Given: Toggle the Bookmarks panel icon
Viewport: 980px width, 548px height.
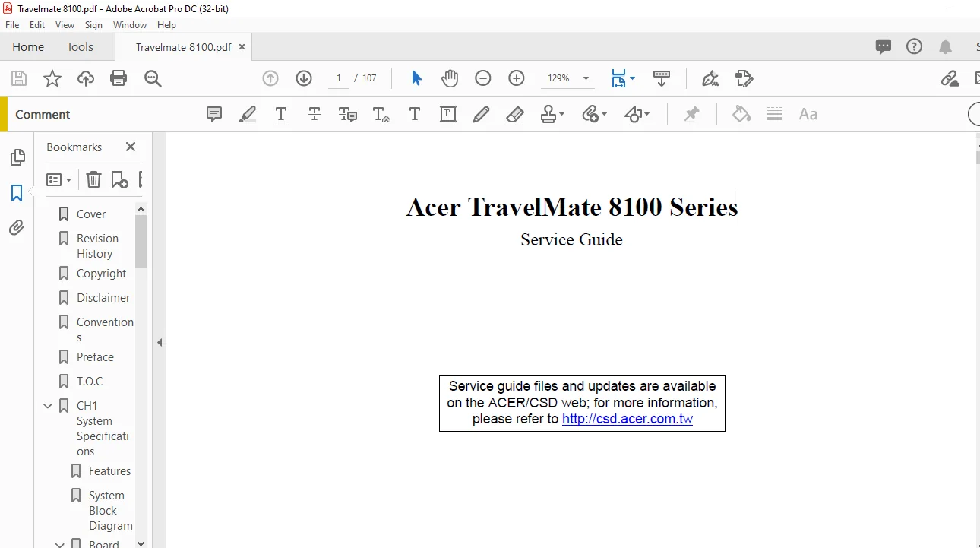Looking at the screenshot, I should [x=17, y=193].
